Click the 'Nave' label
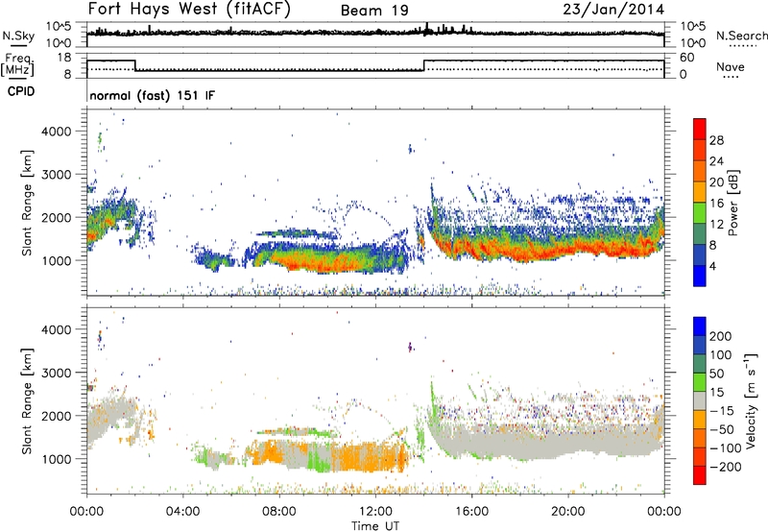768x532 pixels. pos(730,66)
